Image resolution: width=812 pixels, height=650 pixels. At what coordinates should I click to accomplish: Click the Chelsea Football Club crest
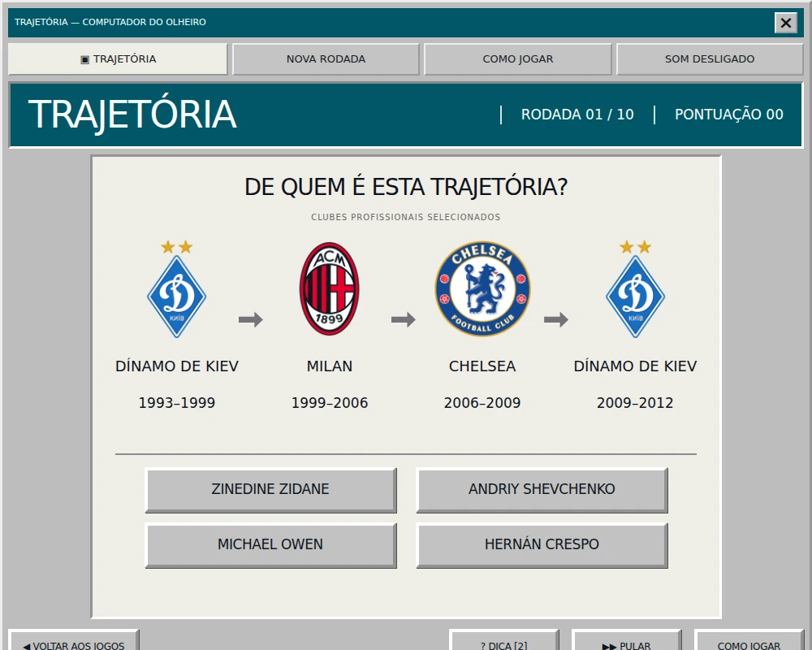click(x=482, y=288)
